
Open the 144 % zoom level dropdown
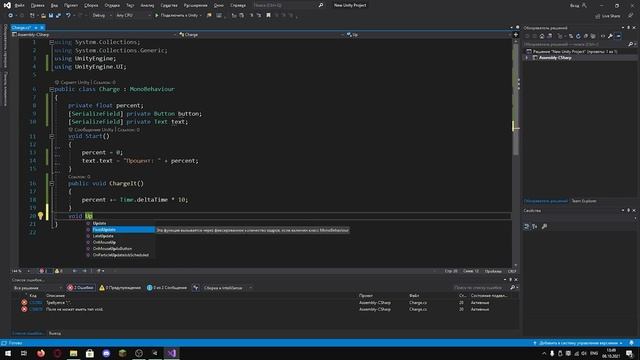[x=20, y=271]
